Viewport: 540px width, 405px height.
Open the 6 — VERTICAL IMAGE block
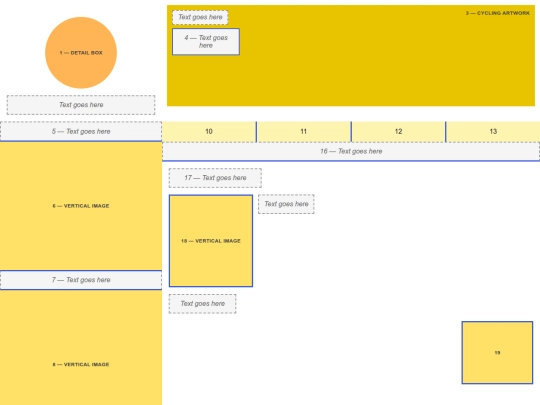click(81, 206)
